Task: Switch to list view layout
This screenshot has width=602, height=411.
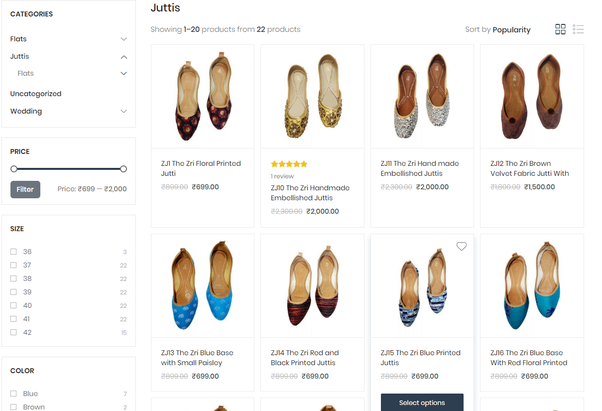Action: click(578, 30)
